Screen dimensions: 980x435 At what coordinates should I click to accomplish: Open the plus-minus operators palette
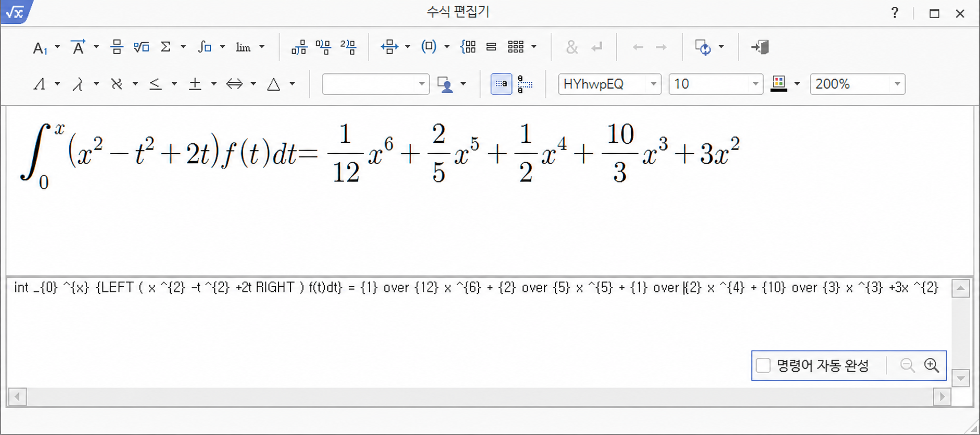pos(195,84)
